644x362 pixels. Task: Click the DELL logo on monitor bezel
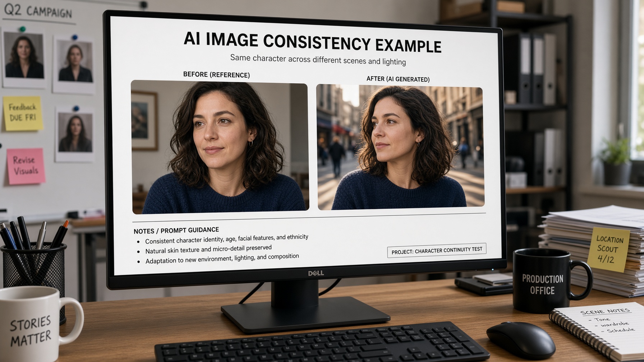pos(316,273)
